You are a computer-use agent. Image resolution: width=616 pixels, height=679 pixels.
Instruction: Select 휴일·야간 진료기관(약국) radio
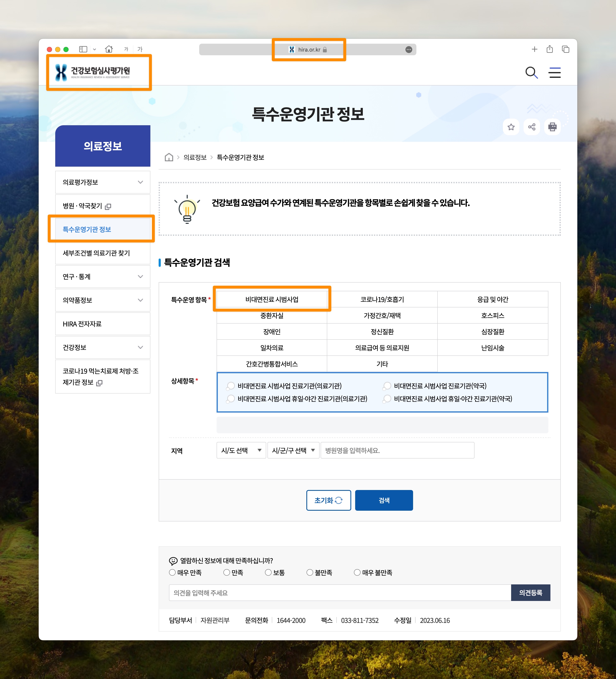pos(387,398)
